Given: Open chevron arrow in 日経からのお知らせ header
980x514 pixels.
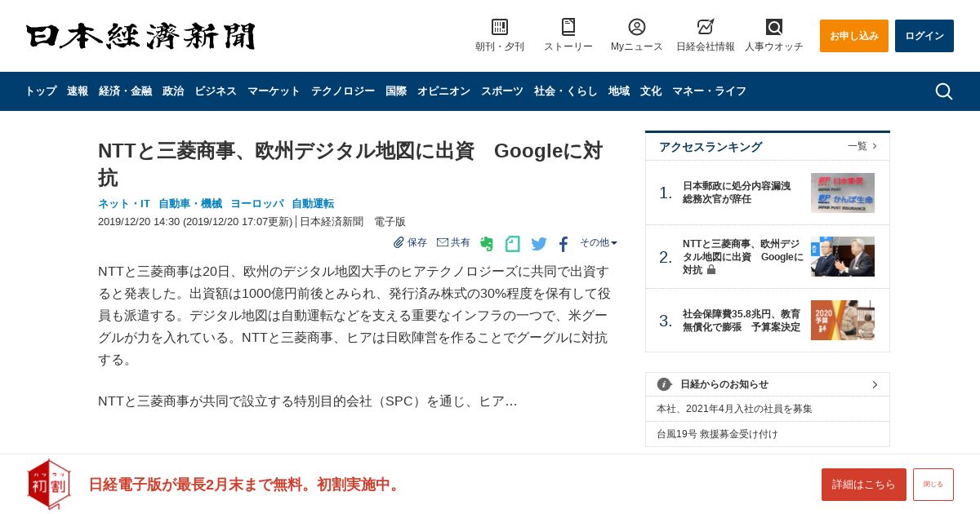Looking at the screenshot, I should click(875, 384).
